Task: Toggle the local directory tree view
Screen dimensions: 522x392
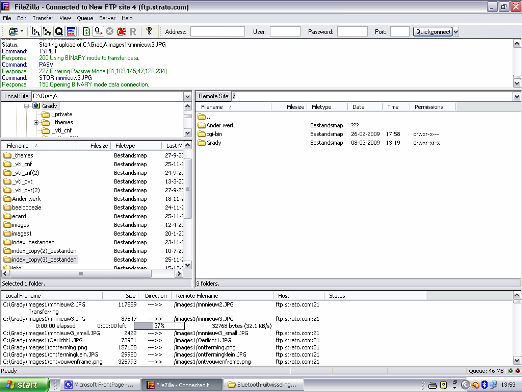Action: 35,32
